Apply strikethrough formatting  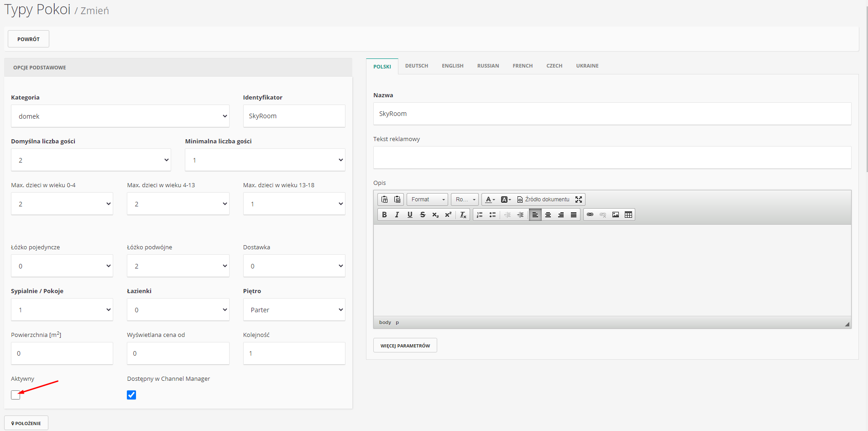(423, 215)
